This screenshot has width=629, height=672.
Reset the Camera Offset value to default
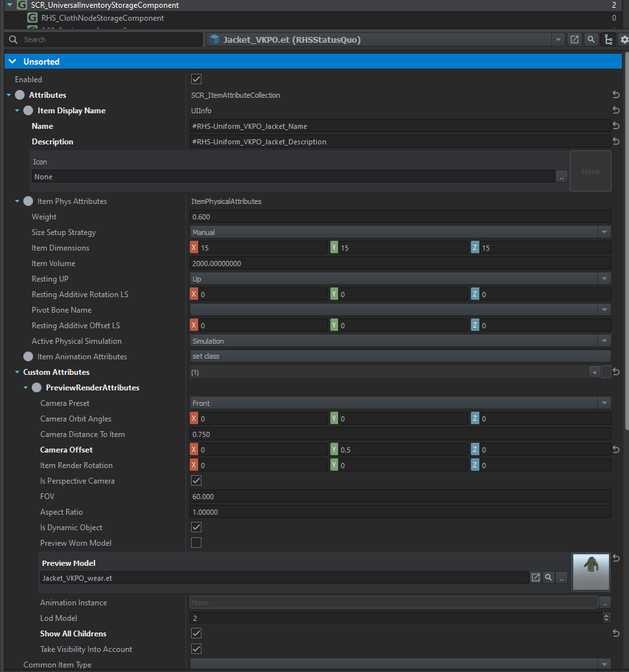click(616, 450)
